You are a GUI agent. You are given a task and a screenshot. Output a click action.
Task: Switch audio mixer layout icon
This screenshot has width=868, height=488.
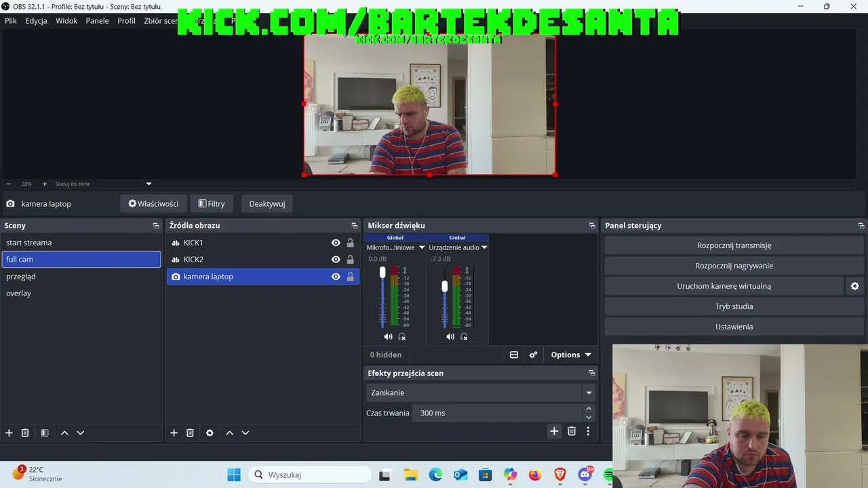(514, 354)
